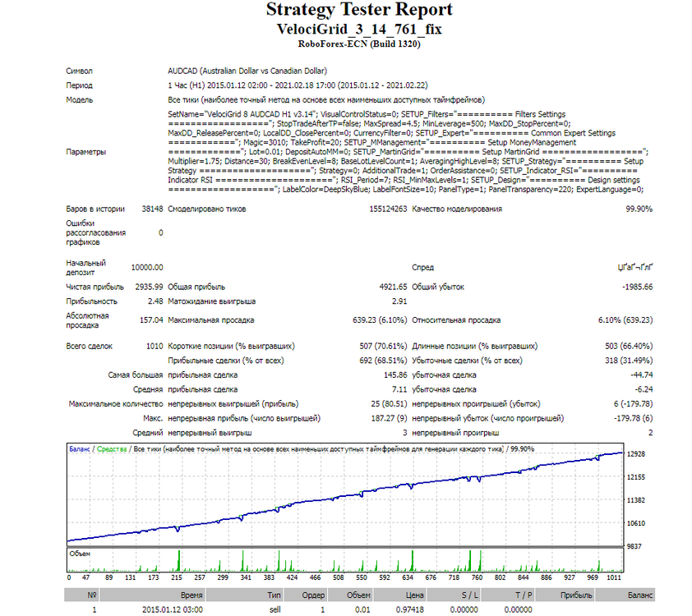Click the green 'Средства' legend label
The height and width of the screenshot is (616, 692).
click(112, 449)
